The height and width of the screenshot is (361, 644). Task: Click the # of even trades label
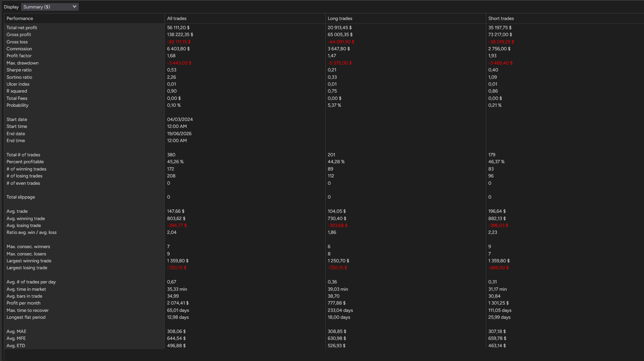pos(23,183)
